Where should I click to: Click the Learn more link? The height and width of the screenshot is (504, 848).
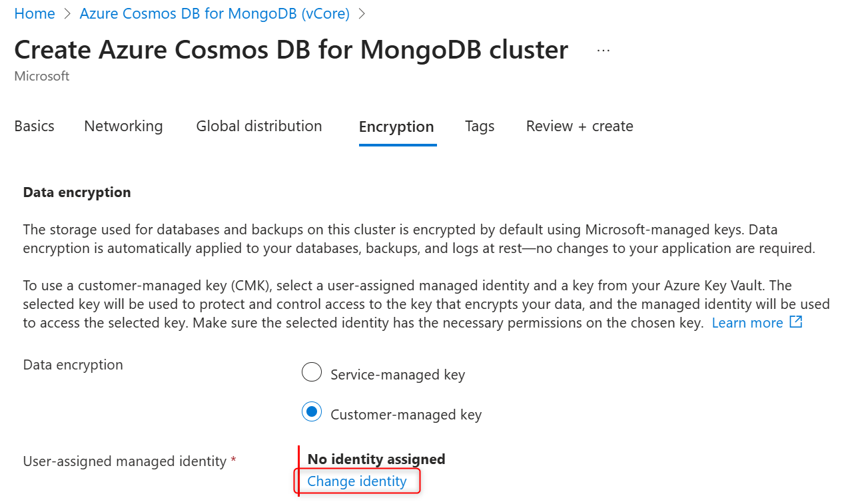[x=747, y=323]
